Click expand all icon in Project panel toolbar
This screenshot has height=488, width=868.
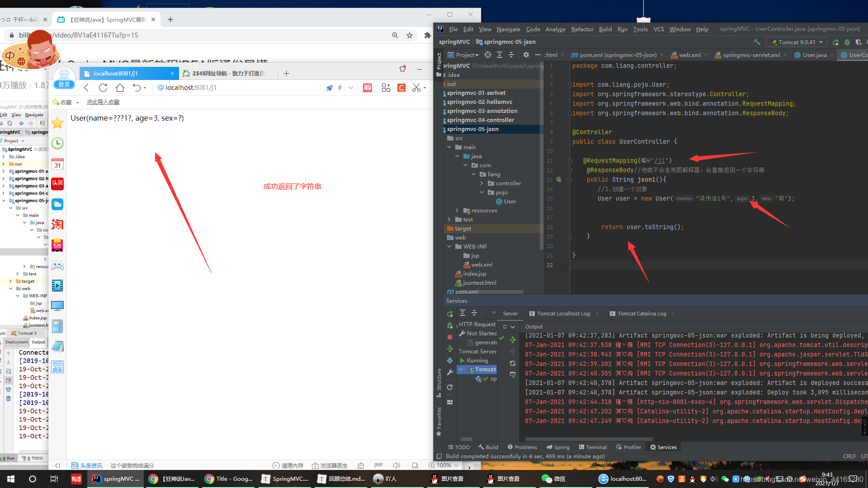(500, 55)
